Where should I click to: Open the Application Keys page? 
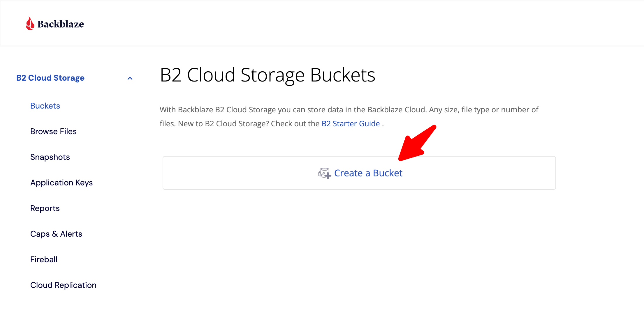coord(61,183)
